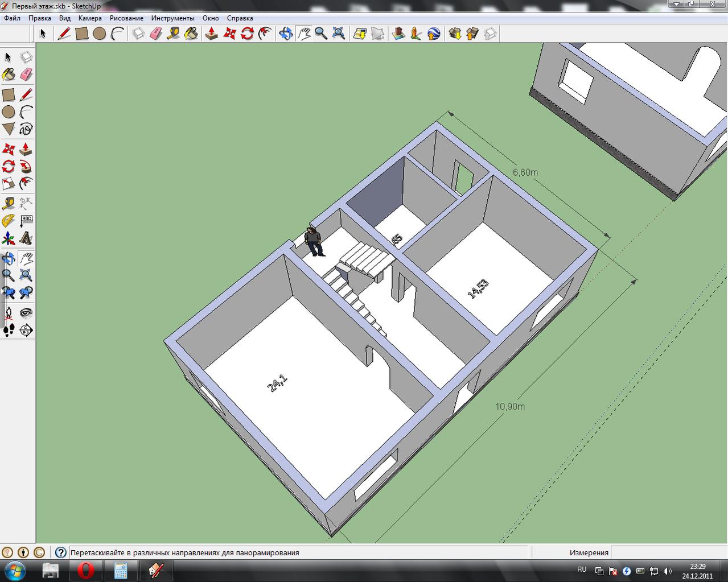Image resolution: width=728 pixels, height=582 pixels.
Task: Click the Add Location toolbar icon
Action: [x=360, y=34]
